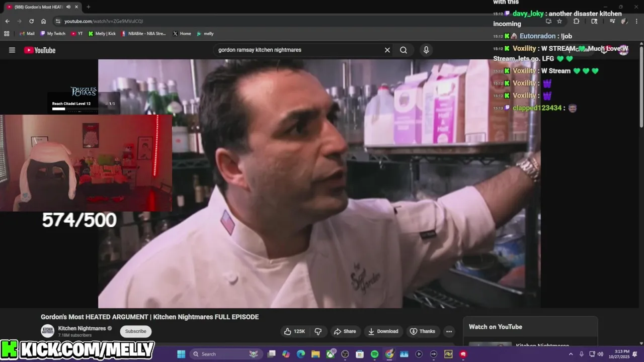Share the video with the Share button

[345, 331]
